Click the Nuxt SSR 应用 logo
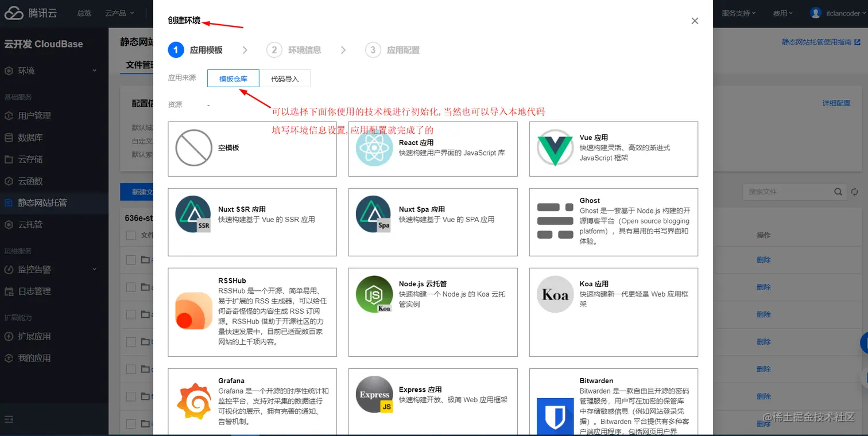Viewport: 868px width, 436px height. click(x=193, y=214)
